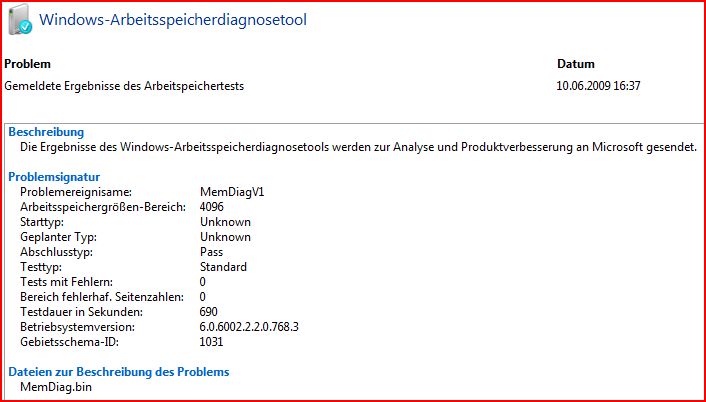This screenshot has height=402, width=706.
Task: Click the Starttyp label
Action: (42, 222)
